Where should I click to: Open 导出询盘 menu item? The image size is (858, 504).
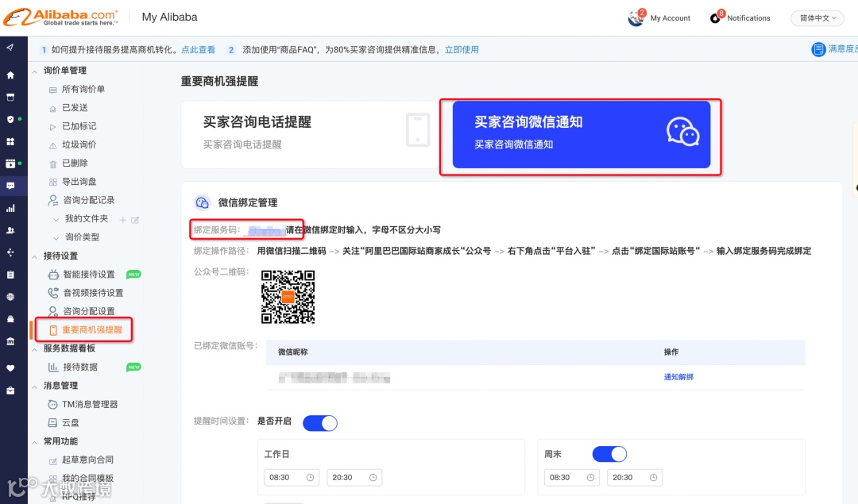(79, 182)
